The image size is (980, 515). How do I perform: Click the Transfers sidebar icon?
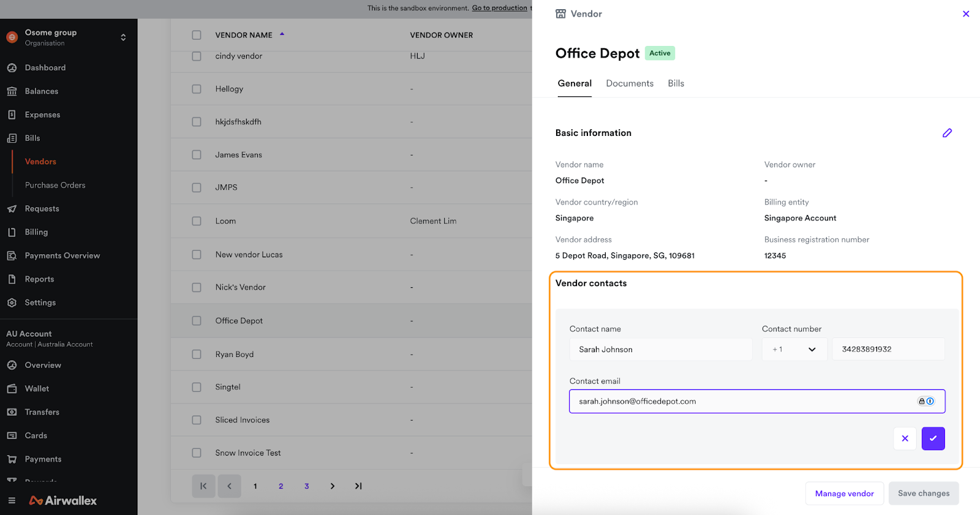coord(12,412)
